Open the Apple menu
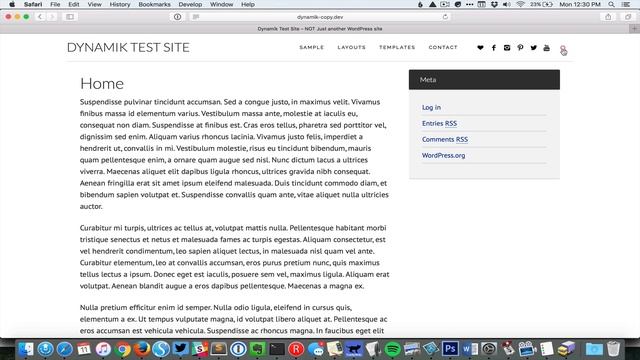The image size is (640, 360). click(12, 4)
